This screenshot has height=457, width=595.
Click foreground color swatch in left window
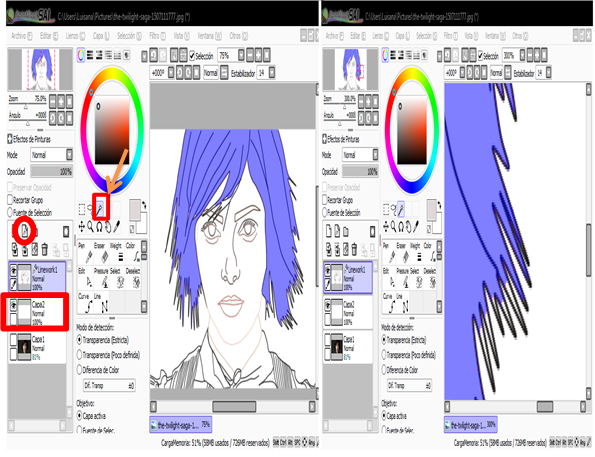pos(135,210)
